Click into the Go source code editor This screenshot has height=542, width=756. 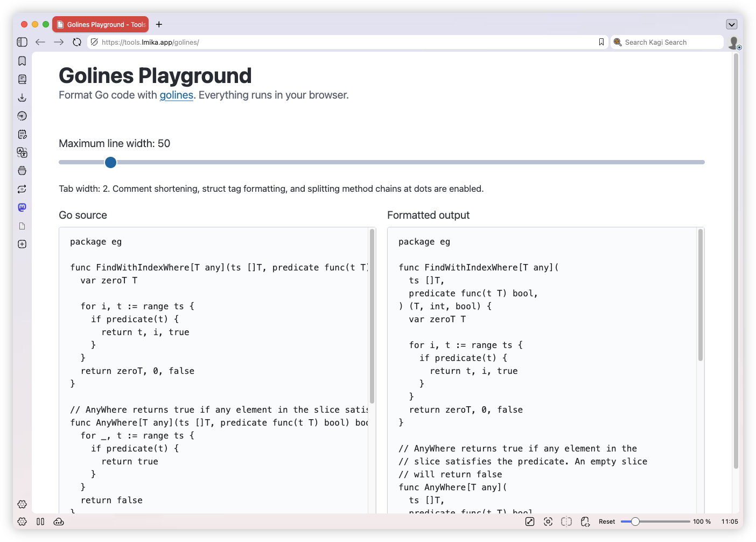pyautogui.click(x=214, y=370)
